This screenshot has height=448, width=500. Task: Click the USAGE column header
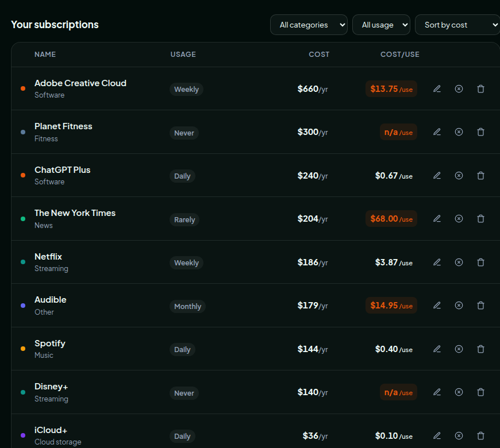point(183,55)
